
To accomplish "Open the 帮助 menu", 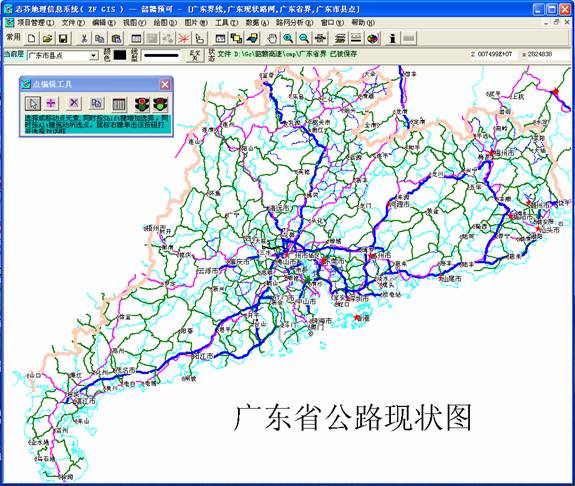I will pyautogui.click(x=363, y=23).
